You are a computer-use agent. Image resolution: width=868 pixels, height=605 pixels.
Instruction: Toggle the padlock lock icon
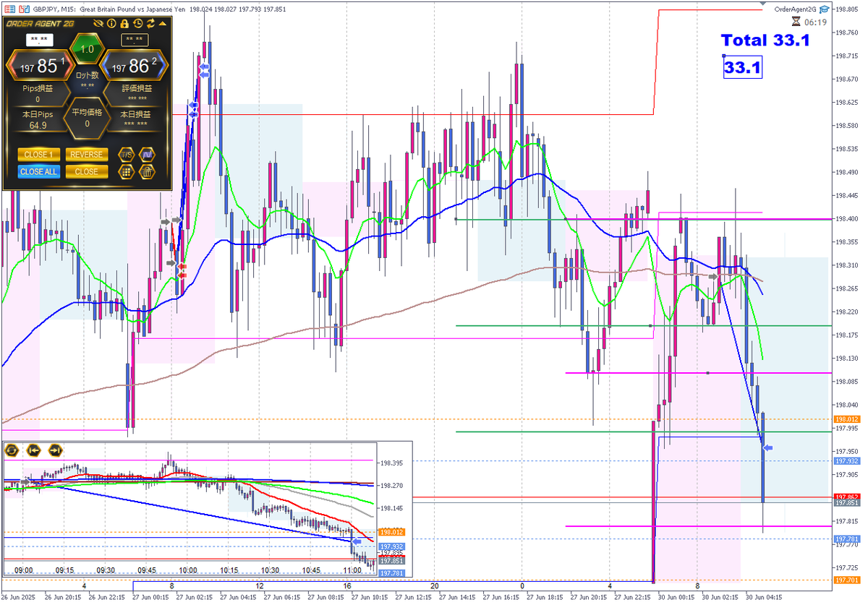[124, 24]
